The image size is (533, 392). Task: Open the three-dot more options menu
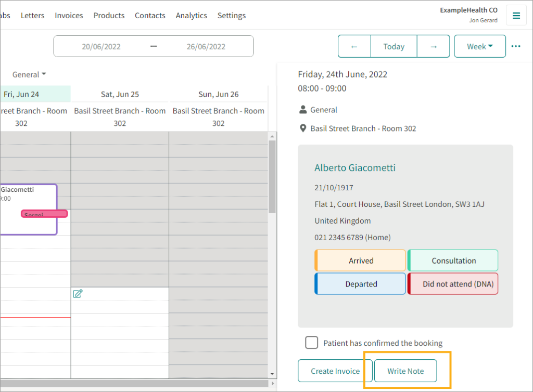click(516, 46)
